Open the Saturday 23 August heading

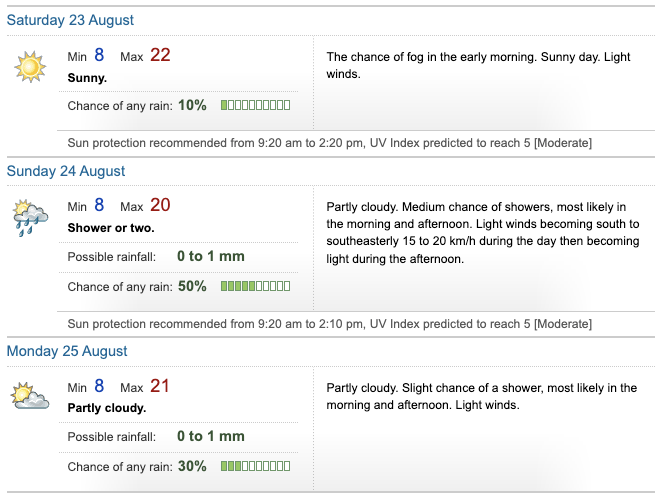[x=70, y=20]
